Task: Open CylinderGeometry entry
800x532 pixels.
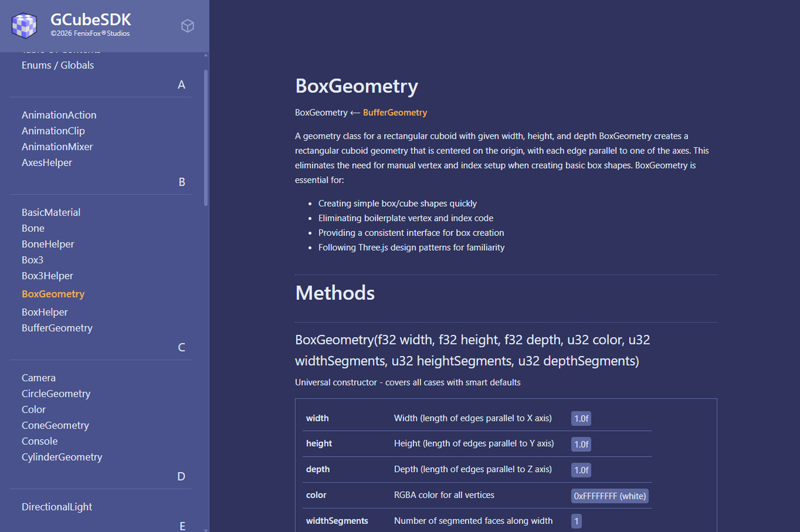Action: (62, 457)
